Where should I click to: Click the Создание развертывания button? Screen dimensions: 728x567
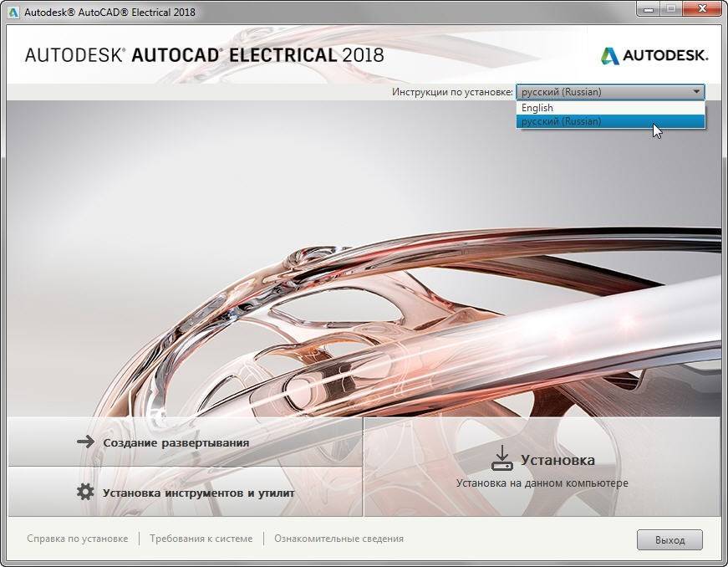tap(186, 442)
